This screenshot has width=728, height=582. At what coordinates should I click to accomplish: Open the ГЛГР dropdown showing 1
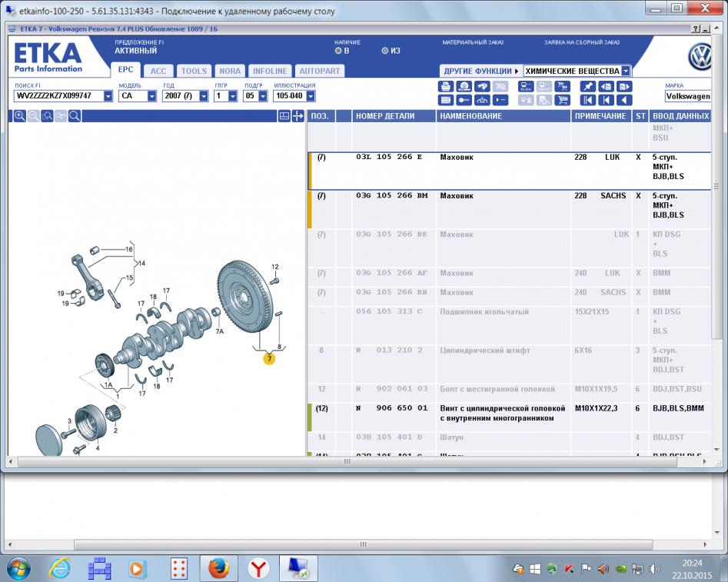click(x=233, y=96)
